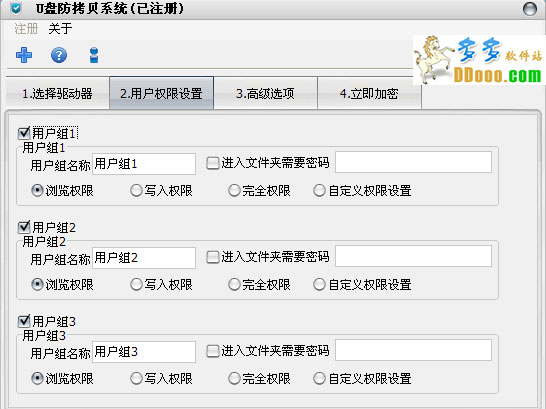Select 写入权限 radio for 用户组3

click(x=136, y=378)
